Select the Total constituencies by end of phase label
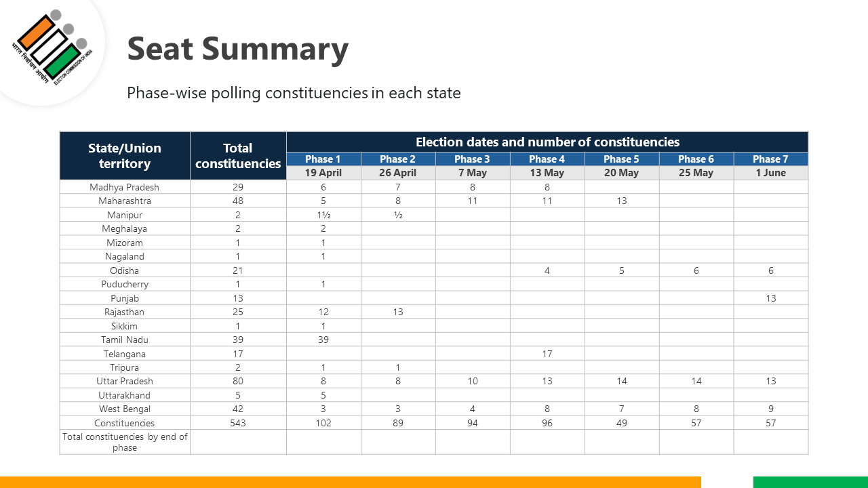The image size is (868, 488). click(125, 442)
